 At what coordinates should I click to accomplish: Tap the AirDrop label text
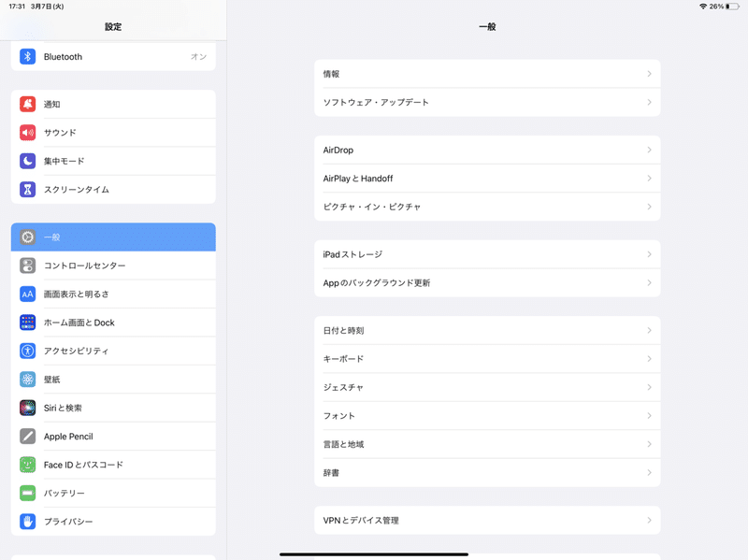pos(338,150)
